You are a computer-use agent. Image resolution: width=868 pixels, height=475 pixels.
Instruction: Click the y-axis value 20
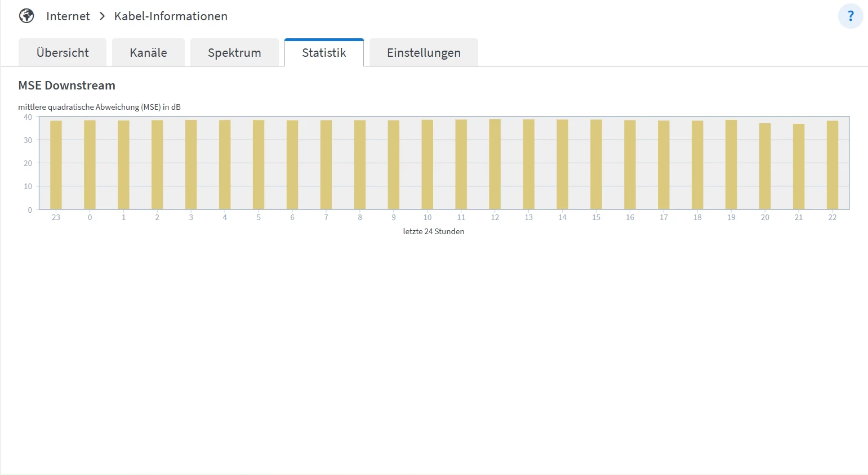pyautogui.click(x=28, y=163)
